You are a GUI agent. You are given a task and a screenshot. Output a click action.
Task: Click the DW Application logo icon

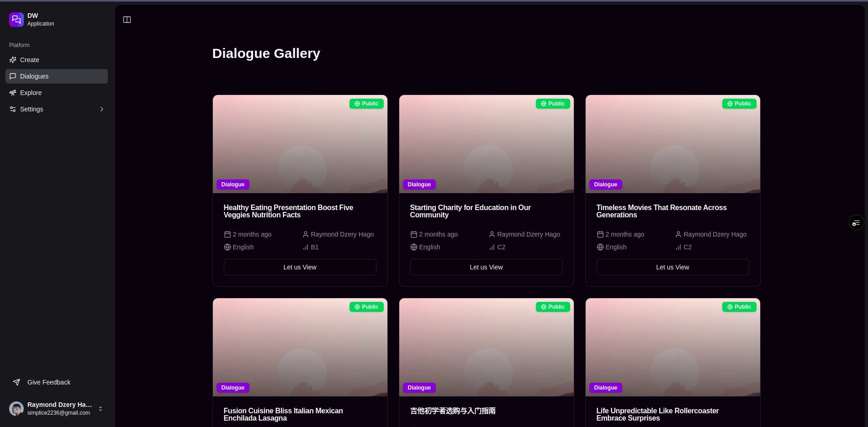click(x=16, y=20)
